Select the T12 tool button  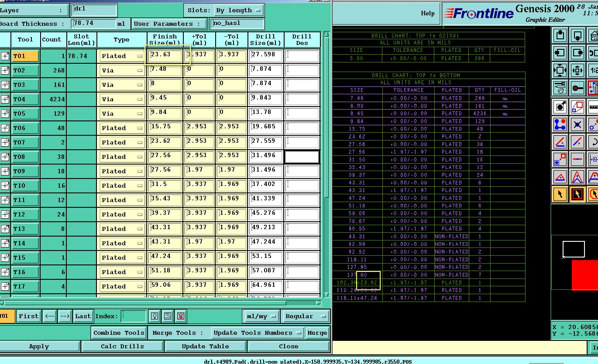(x=25, y=214)
